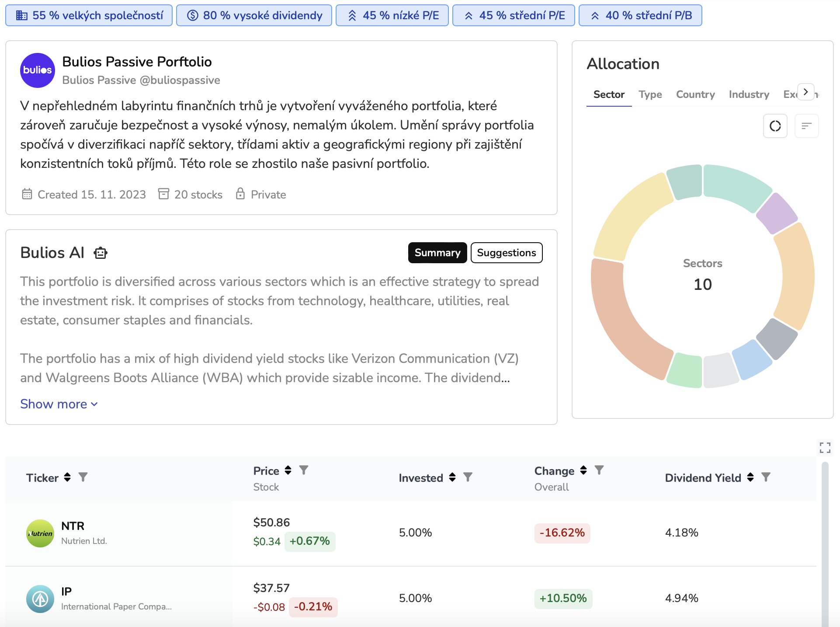Image resolution: width=840 pixels, height=627 pixels.
Task: Sort table by Price column
Action: point(288,470)
